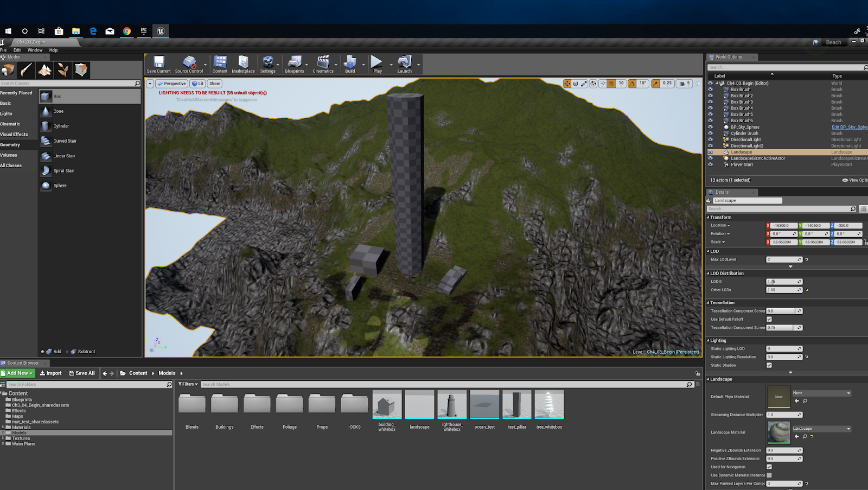Open the Epic Games Launcher taskbar icon
868x490 pixels.
tap(144, 31)
